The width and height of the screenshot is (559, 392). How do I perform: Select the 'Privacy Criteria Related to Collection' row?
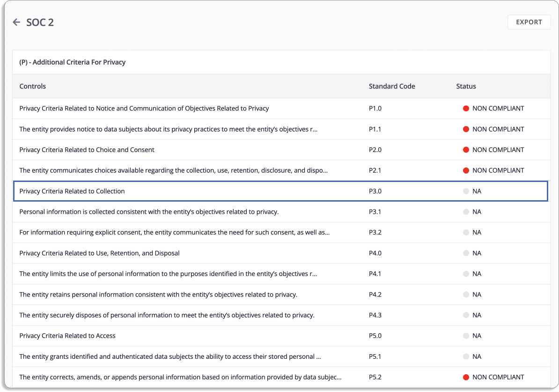click(x=280, y=191)
